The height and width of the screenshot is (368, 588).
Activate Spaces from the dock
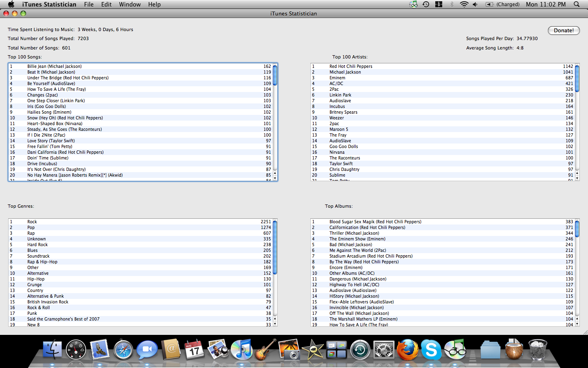[336, 350]
